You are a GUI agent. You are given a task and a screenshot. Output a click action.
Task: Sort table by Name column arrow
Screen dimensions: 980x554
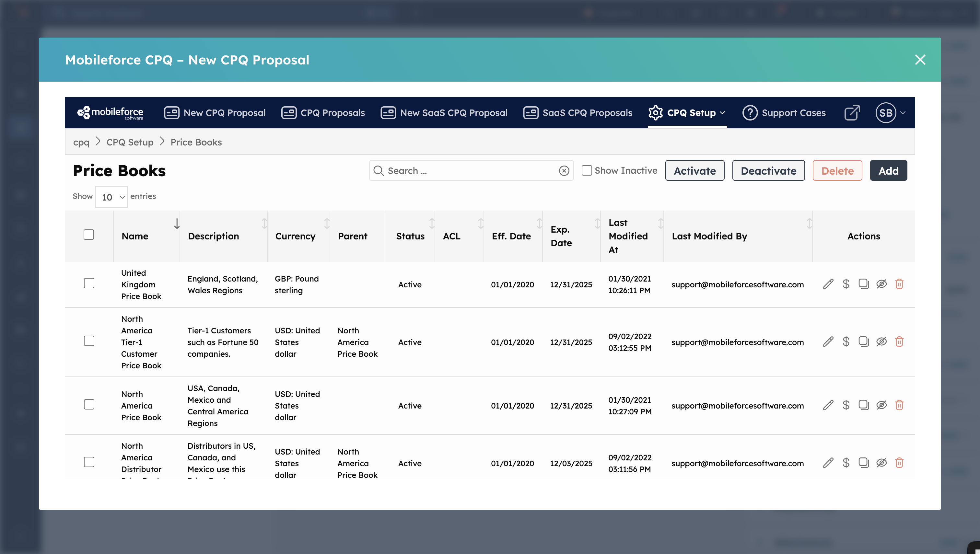[177, 223]
